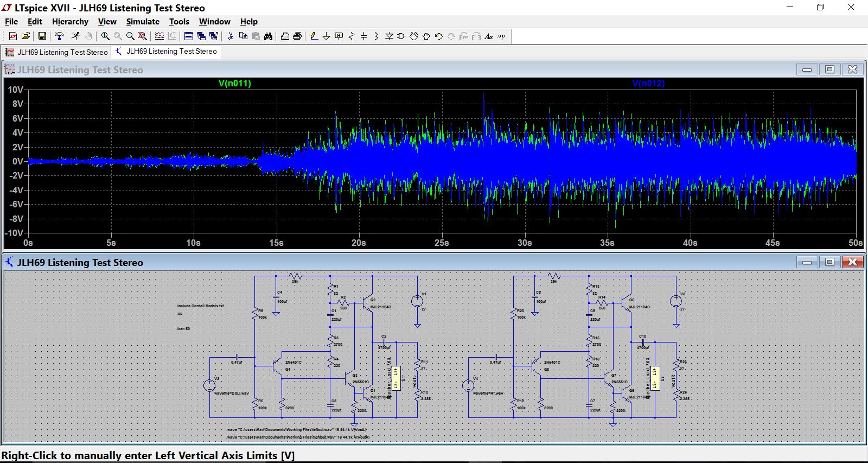Open the View menu
Screen dimensions: 868x463
pos(107,22)
